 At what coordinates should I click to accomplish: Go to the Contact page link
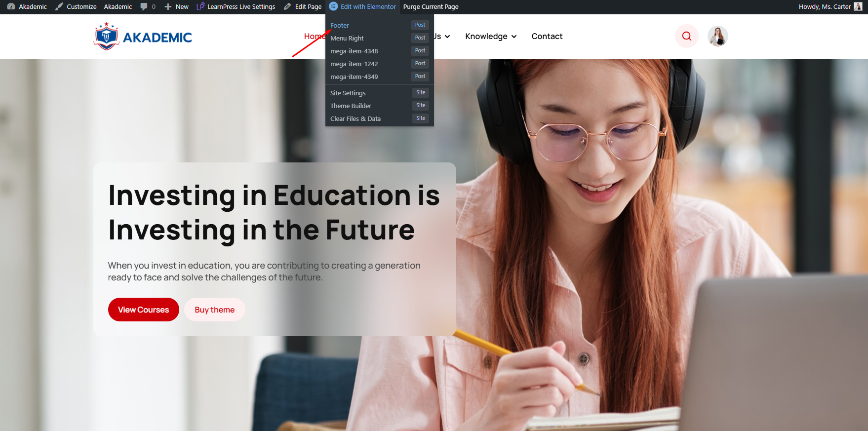[x=547, y=37]
